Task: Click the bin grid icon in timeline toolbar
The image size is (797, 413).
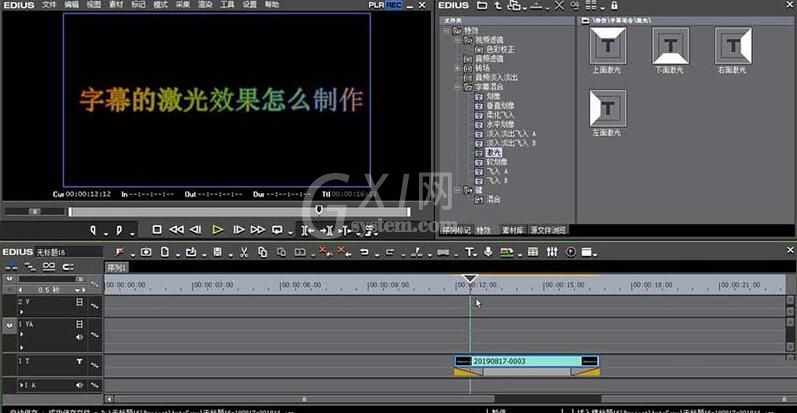Action: [533, 252]
